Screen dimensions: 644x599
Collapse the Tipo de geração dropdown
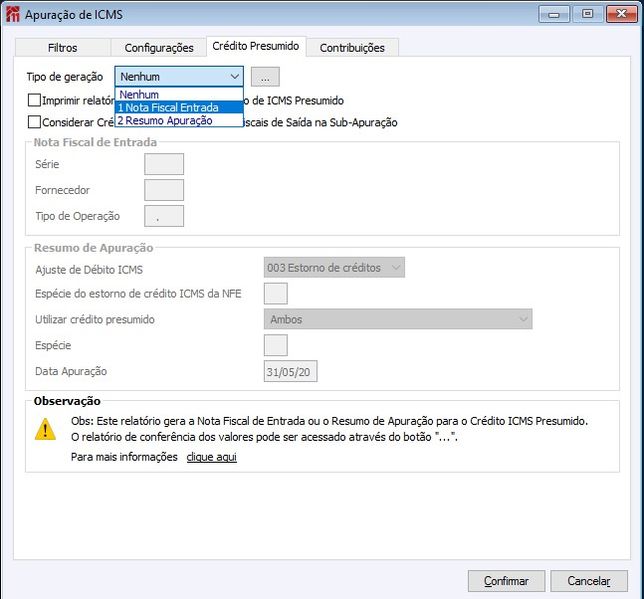(179, 77)
